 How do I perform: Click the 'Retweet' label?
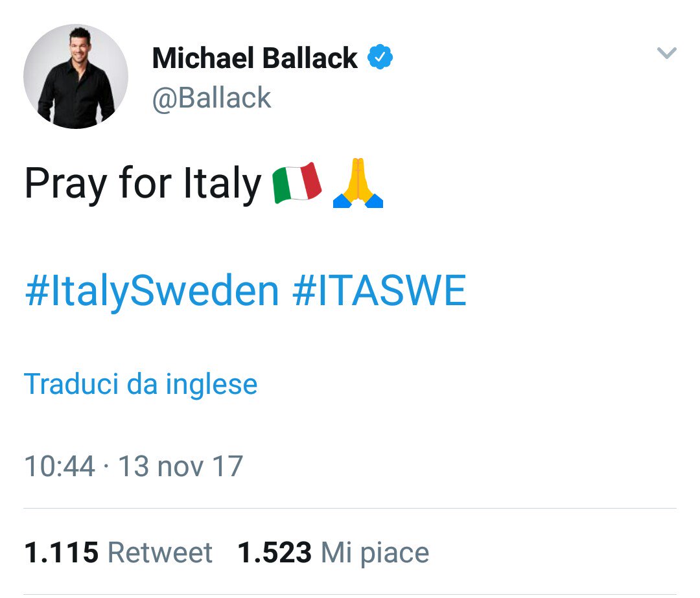click(x=159, y=553)
